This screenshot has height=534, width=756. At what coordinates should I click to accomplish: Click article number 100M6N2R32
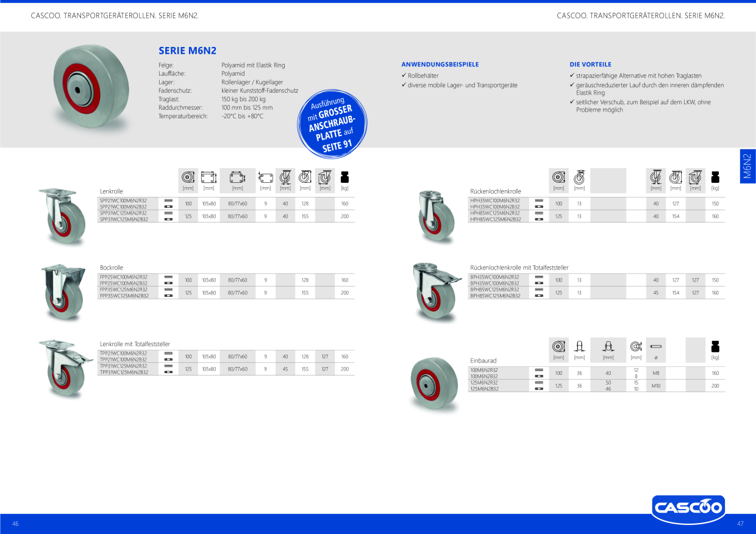[x=484, y=370]
